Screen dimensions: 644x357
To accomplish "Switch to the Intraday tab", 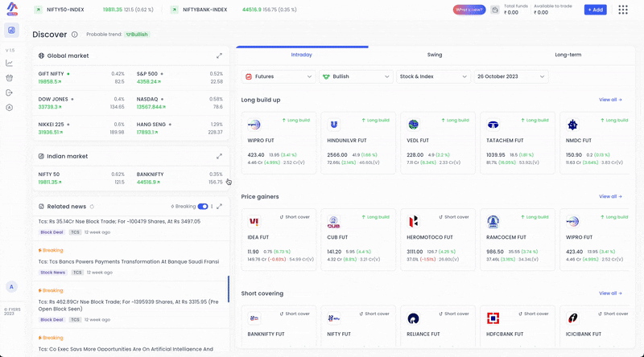I will pos(301,55).
